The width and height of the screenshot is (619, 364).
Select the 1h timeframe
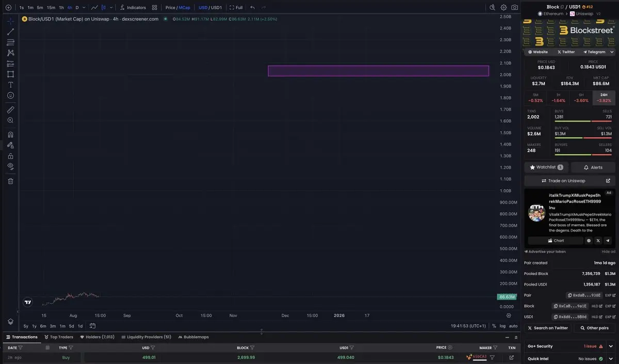pyautogui.click(x=61, y=8)
